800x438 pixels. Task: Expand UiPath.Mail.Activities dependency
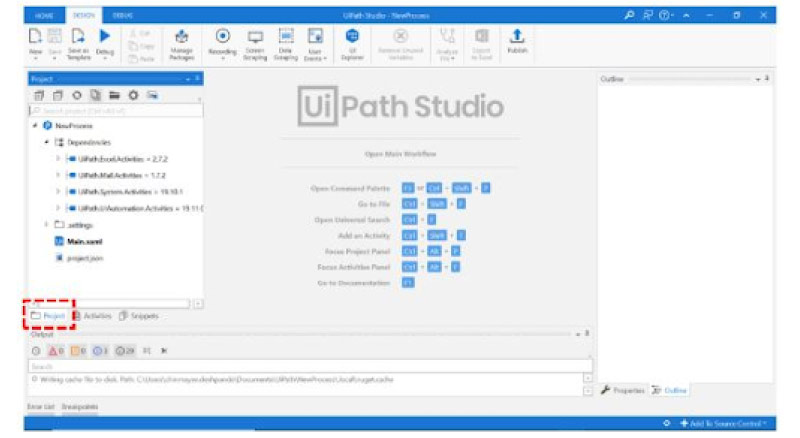[58, 175]
